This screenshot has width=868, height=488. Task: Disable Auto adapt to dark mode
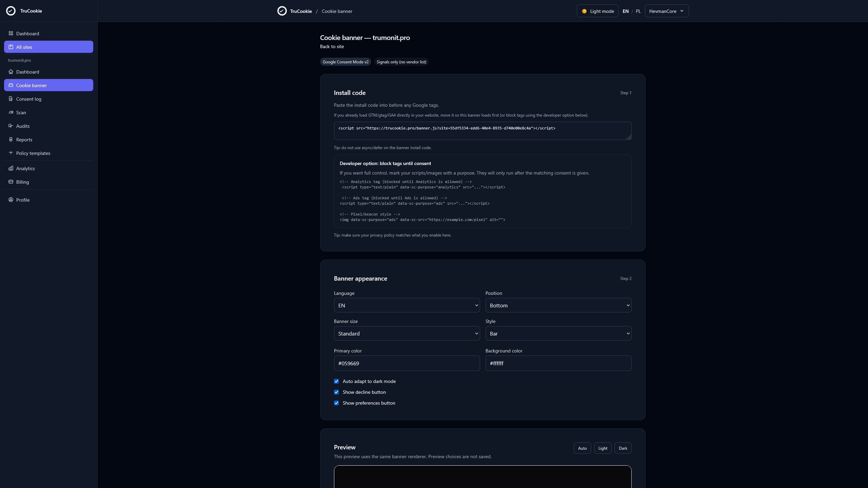336,381
